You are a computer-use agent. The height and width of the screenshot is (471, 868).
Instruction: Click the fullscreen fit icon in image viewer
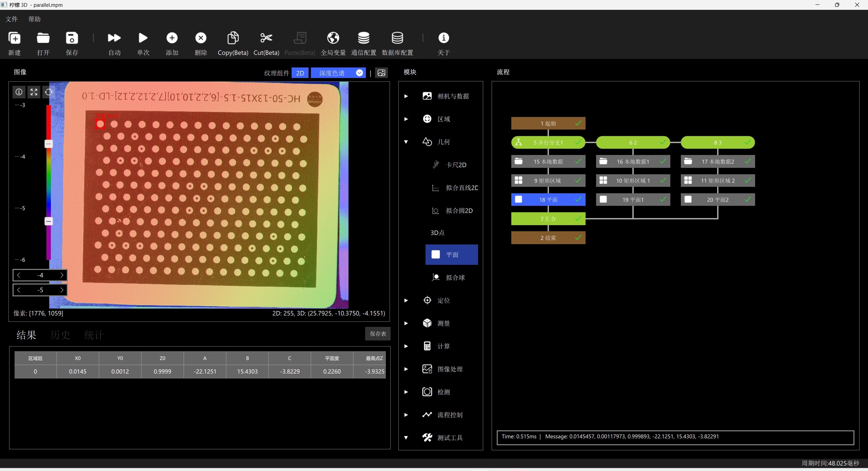pyautogui.click(x=34, y=92)
